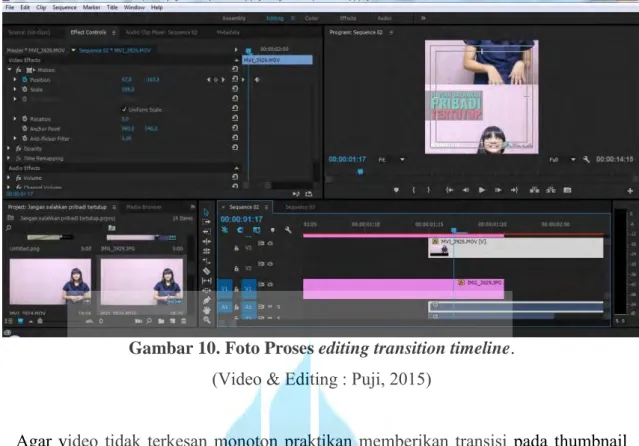
Task: Click Play in the Program monitor
Action: (x=482, y=190)
